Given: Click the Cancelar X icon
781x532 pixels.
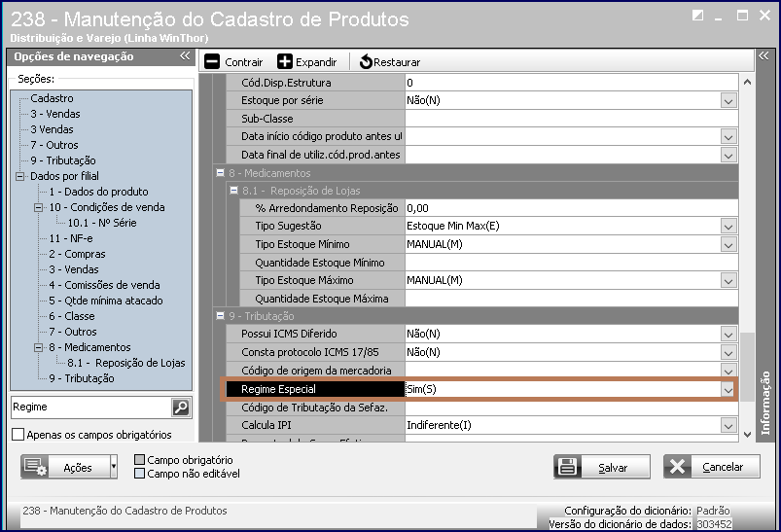Looking at the screenshot, I should point(677,467).
